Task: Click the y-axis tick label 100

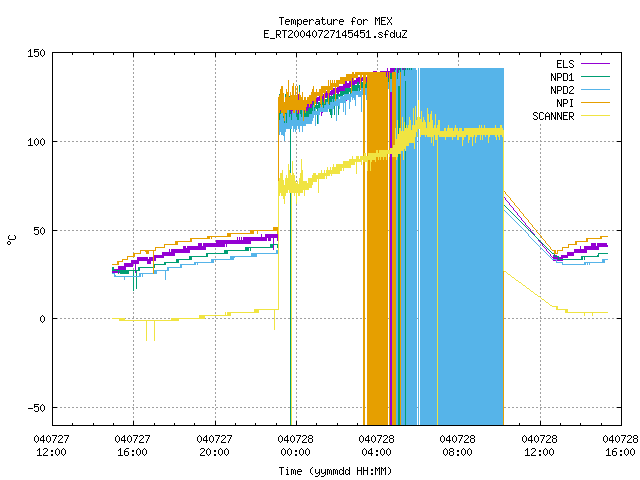Action: [36, 142]
